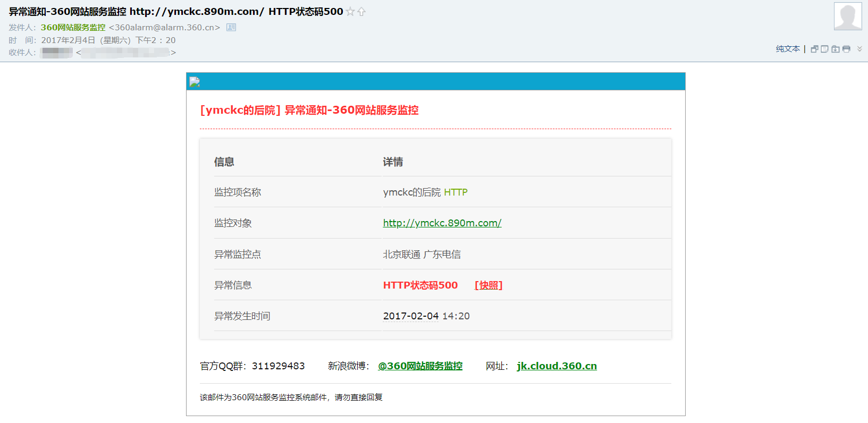This screenshot has height=423, width=868.
Task: Open the http://ymckc.890m.com/ monitored link
Action: 442,223
